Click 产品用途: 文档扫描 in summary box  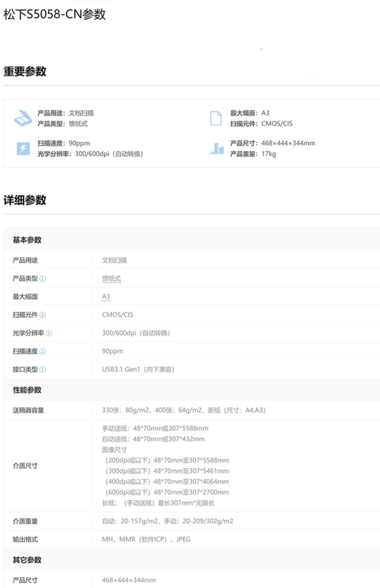[x=66, y=113]
